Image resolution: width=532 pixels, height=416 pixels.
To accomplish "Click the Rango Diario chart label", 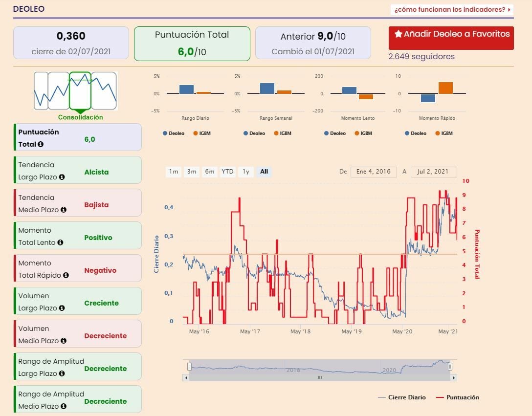I will (x=195, y=118).
